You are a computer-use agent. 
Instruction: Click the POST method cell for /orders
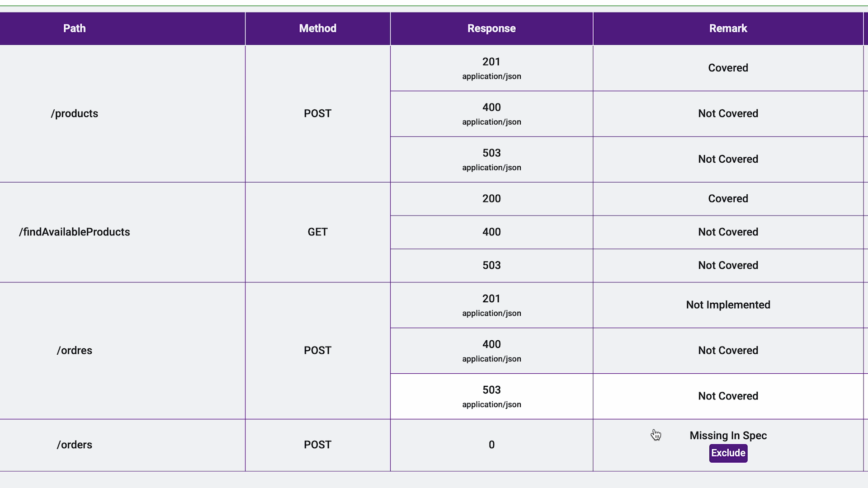point(317,445)
